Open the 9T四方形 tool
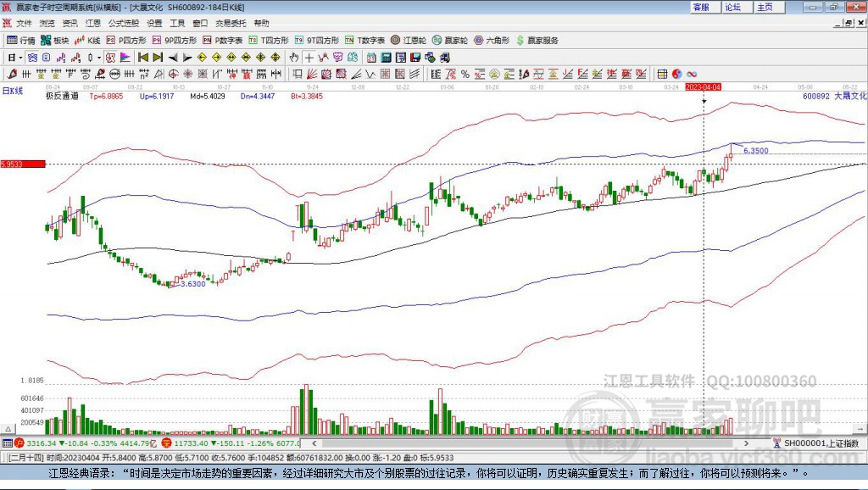Viewport: 868px width, 490px height. [317, 41]
